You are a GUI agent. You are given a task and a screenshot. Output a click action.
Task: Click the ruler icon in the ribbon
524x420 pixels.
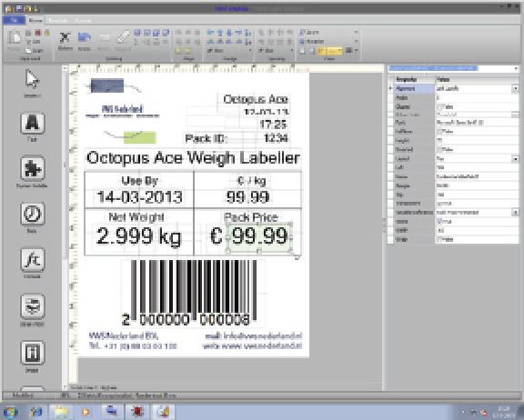click(123, 37)
